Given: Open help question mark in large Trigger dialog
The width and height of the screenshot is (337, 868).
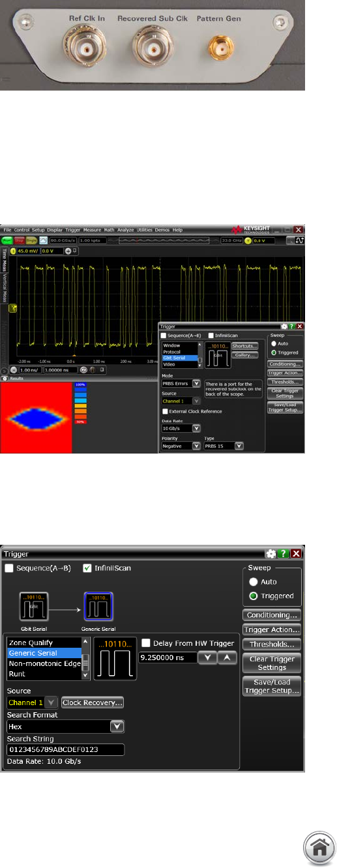Looking at the screenshot, I should (284, 553).
